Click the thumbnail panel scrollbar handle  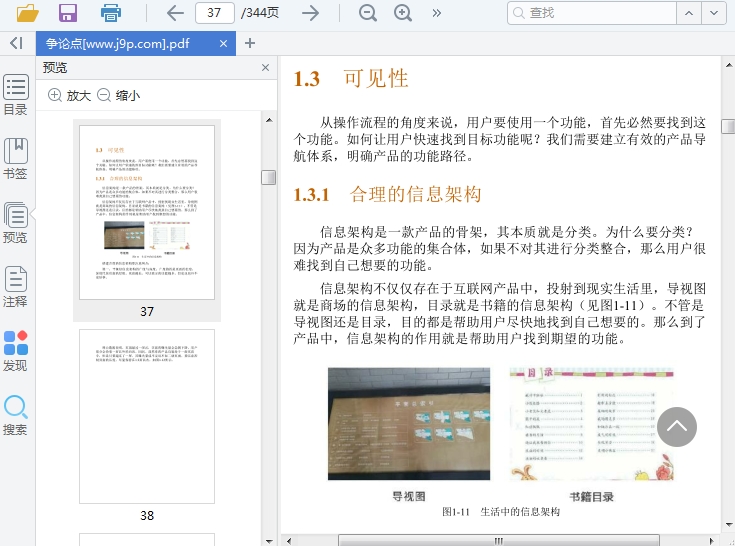(x=269, y=177)
